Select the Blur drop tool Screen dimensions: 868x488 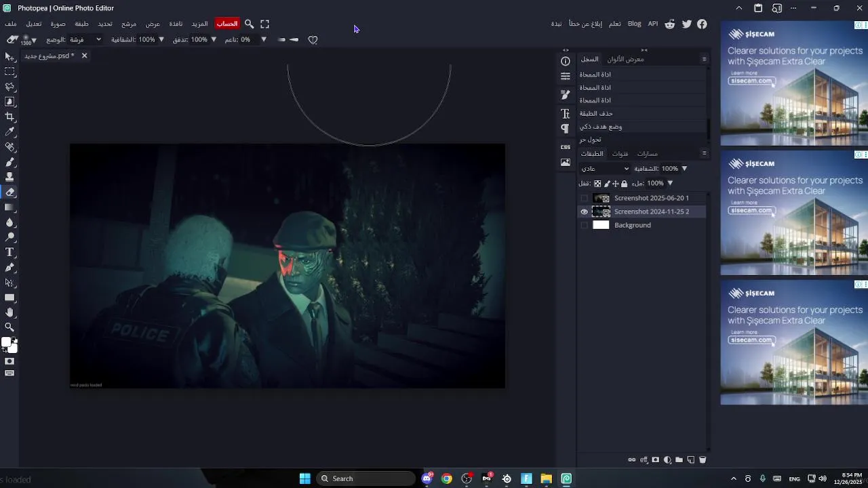(x=9, y=222)
